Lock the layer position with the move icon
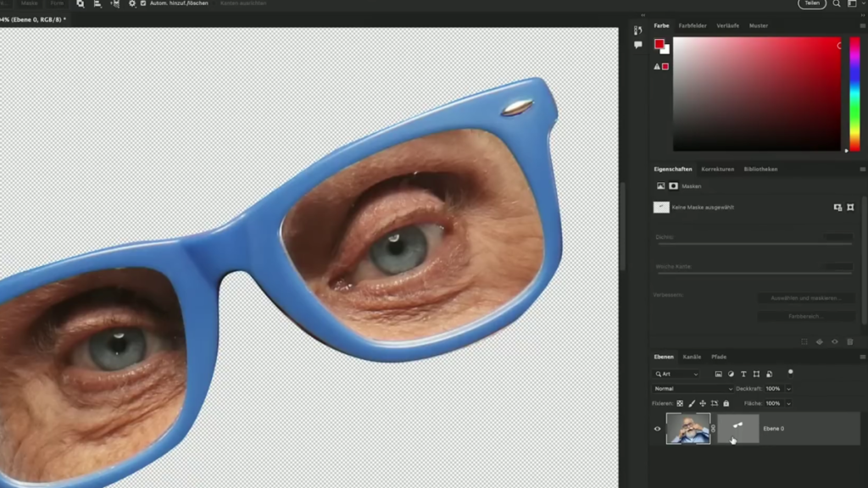Viewport: 868px width, 488px height. [x=704, y=403]
